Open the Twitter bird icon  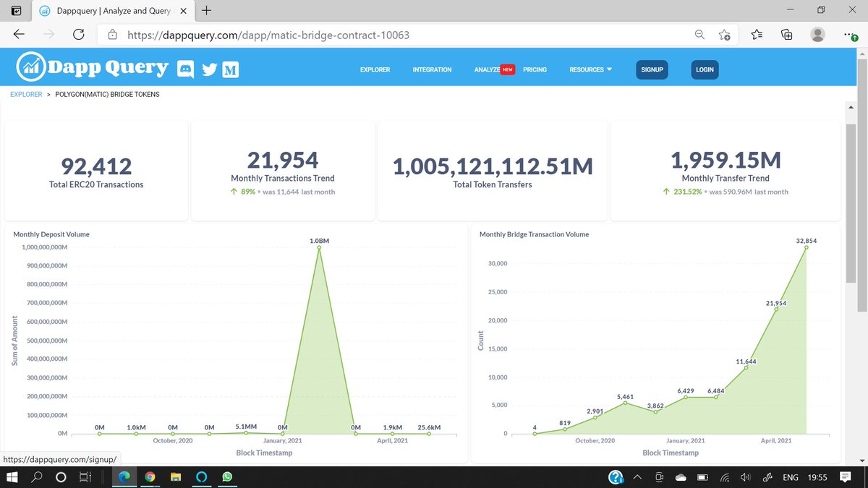click(209, 69)
